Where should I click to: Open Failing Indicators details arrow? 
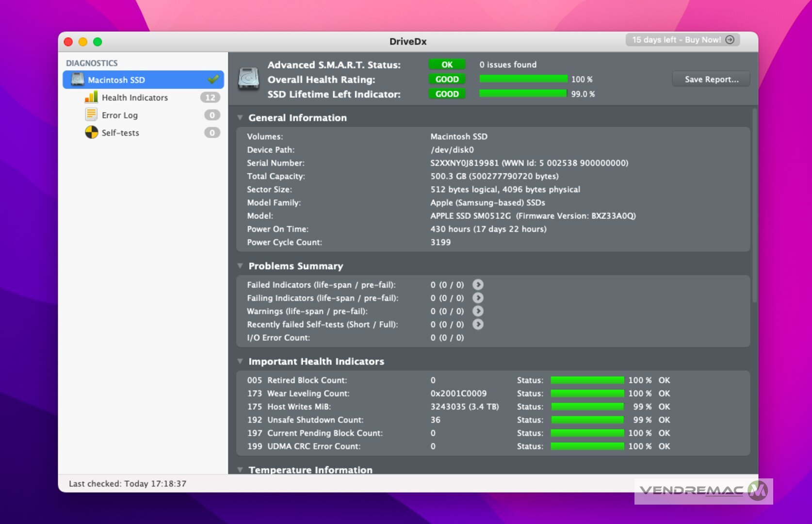[478, 298]
